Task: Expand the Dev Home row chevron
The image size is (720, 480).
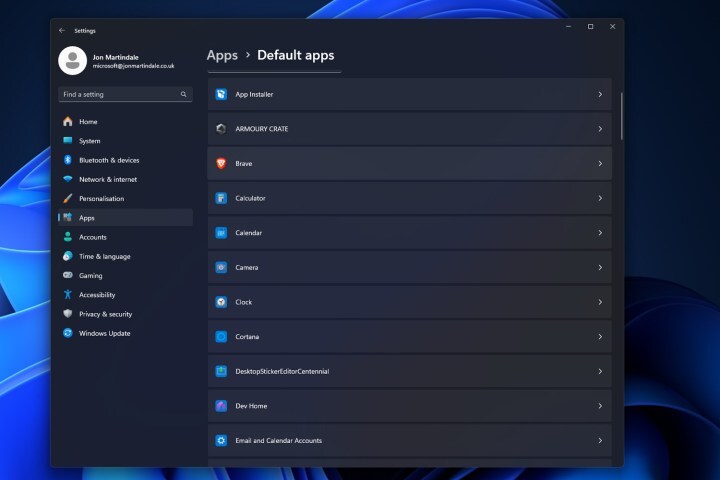Action: (600, 406)
